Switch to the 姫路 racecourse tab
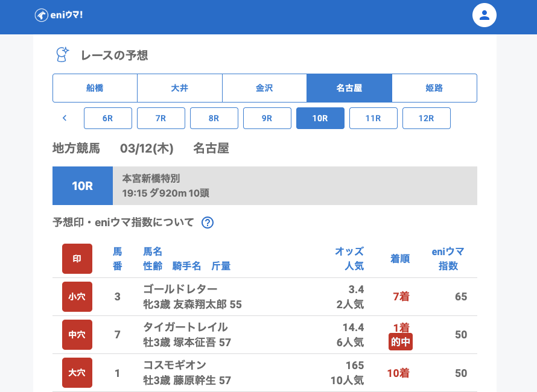This screenshot has width=537, height=392. [x=434, y=88]
